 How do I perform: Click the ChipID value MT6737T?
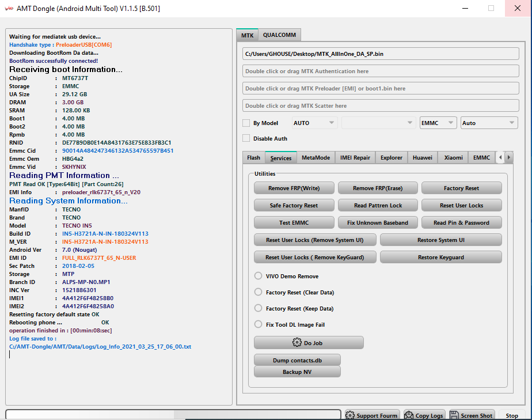click(75, 78)
